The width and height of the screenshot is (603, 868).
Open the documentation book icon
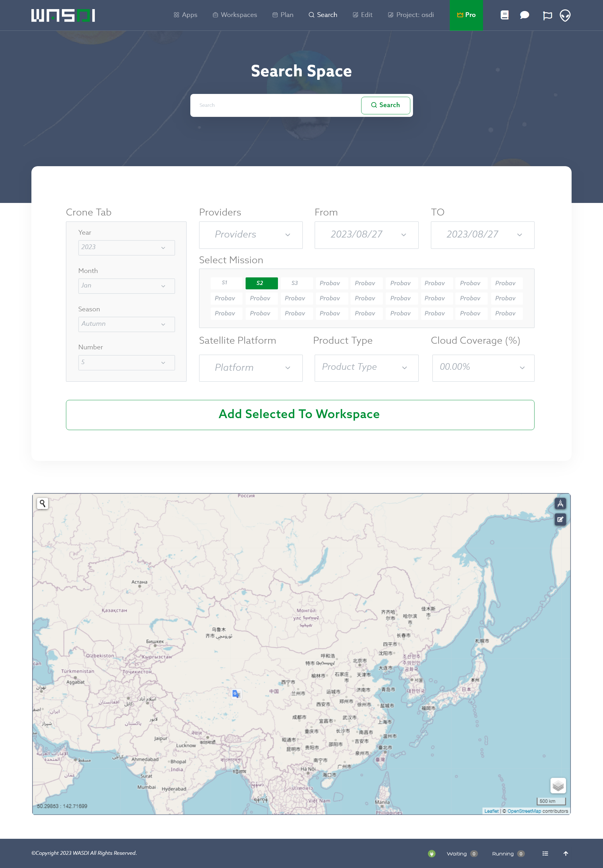504,15
